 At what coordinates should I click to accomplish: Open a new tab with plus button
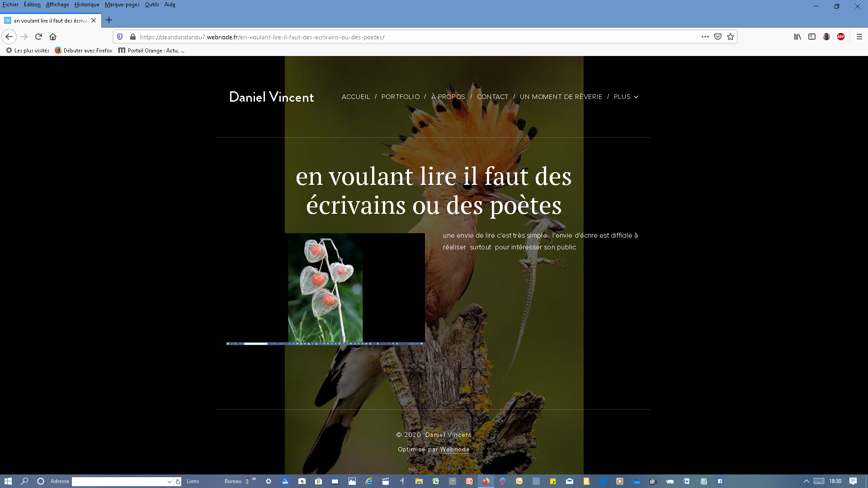tap(109, 20)
